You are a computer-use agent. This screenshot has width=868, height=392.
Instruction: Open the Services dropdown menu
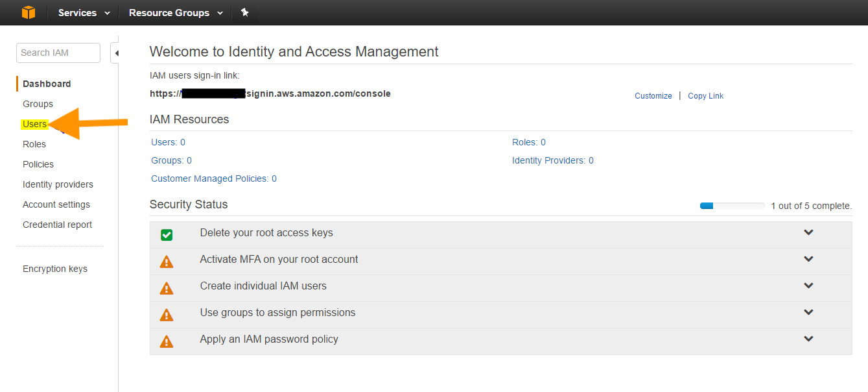tap(84, 12)
